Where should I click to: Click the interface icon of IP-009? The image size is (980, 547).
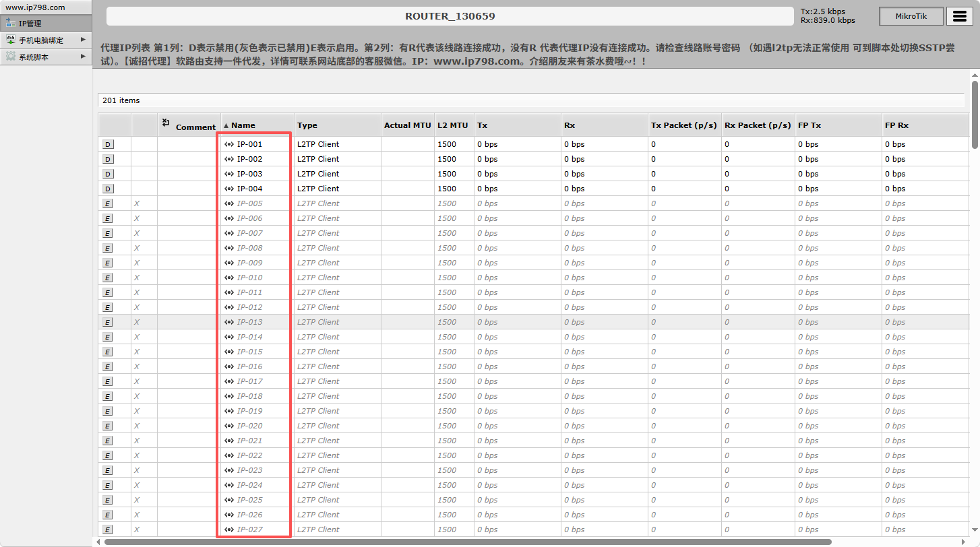(229, 263)
